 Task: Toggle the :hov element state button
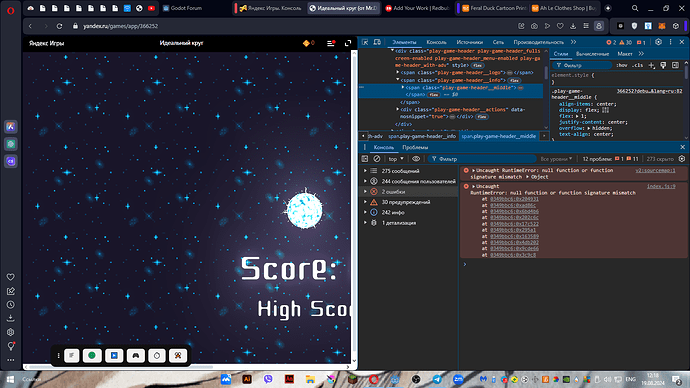click(622, 66)
